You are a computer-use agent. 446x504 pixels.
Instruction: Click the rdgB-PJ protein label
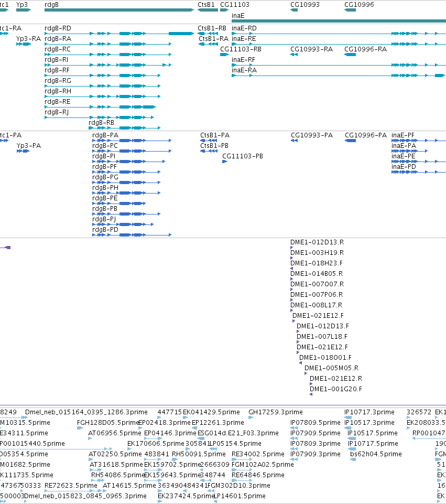click(104, 219)
